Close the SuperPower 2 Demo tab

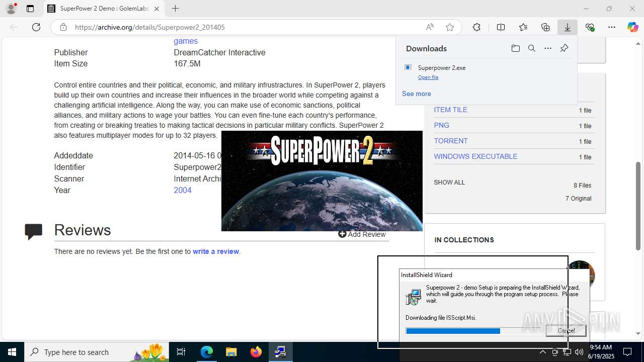[156, 9]
